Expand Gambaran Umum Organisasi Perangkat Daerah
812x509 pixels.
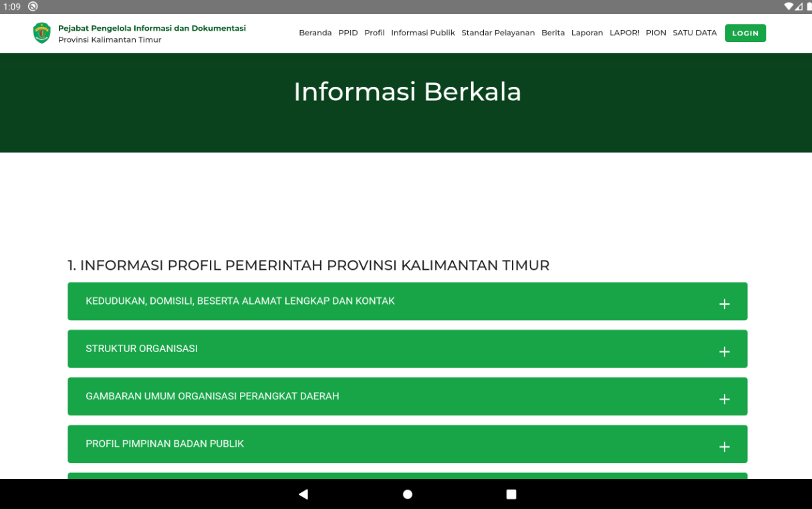[213, 396]
